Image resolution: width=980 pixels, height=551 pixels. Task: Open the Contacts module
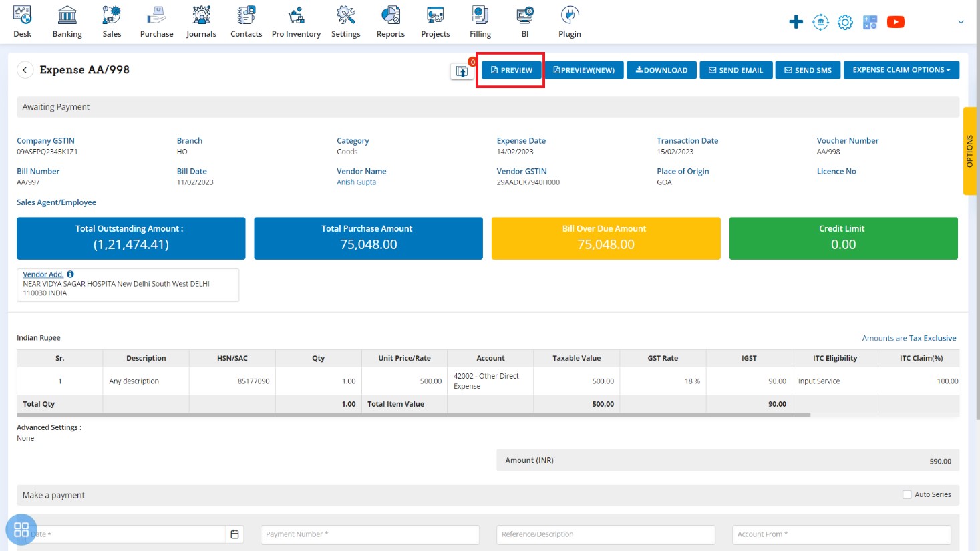point(246,22)
